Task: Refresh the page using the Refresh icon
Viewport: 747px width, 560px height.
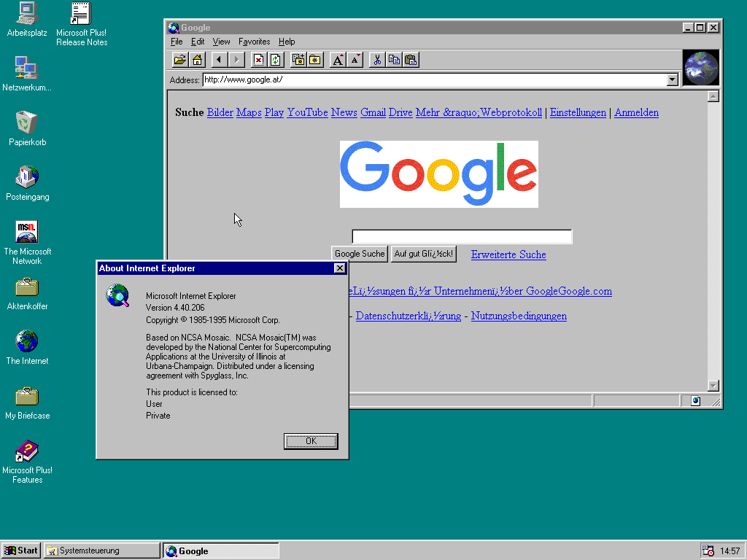Action: (x=275, y=60)
